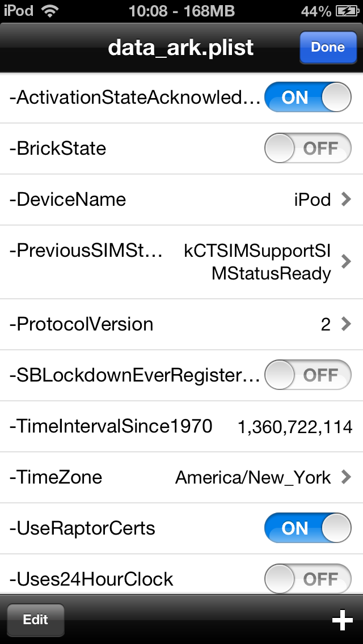Select the TimeIntervalSince1970 value
This screenshot has width=363, height=644.
pyautogui.click(x=295, y=427)
